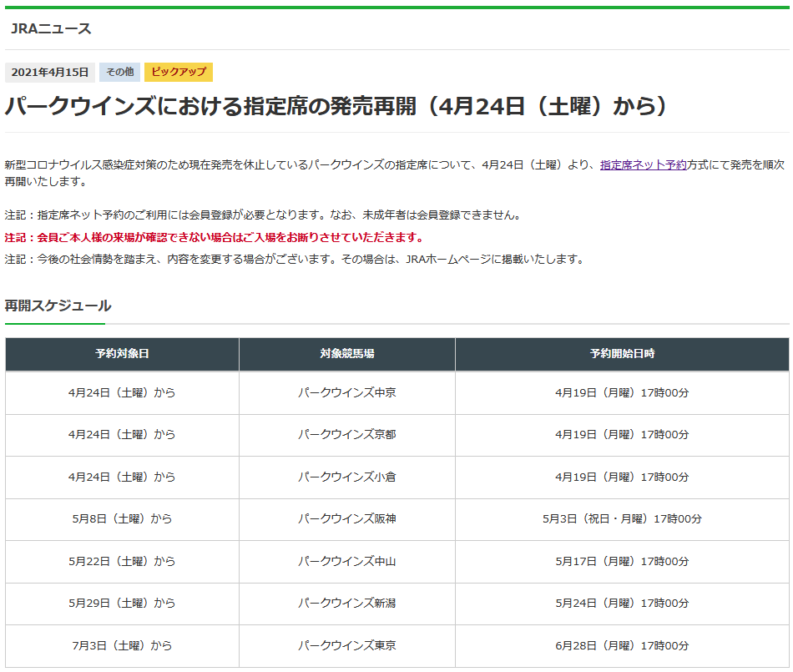Click the その他 category tag
Screen dimensions: 793x672
point(119,73)
